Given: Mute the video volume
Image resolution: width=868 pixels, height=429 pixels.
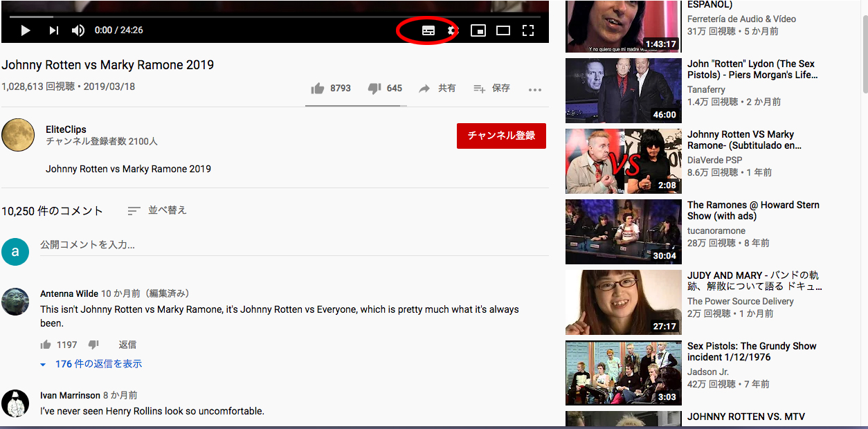Looking at the screenshot, I should [x=78, y=30].
